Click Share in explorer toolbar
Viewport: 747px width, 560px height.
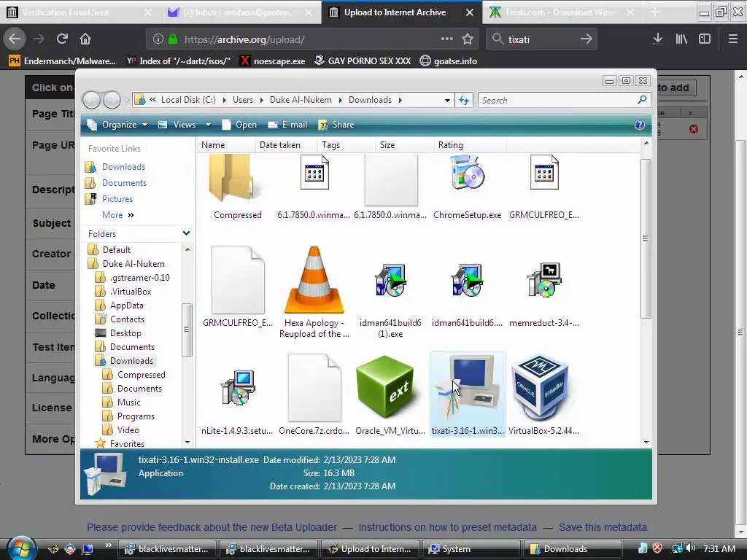[336, 125]
